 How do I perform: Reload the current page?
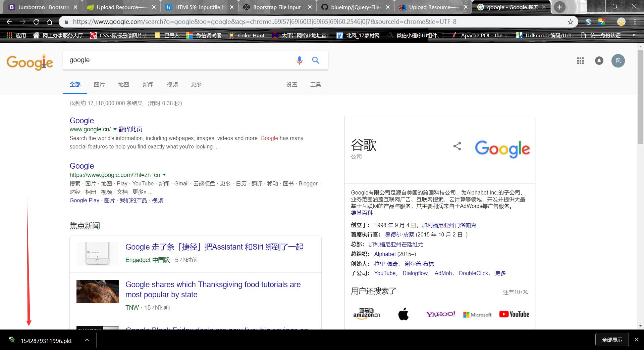coord(36,22)
